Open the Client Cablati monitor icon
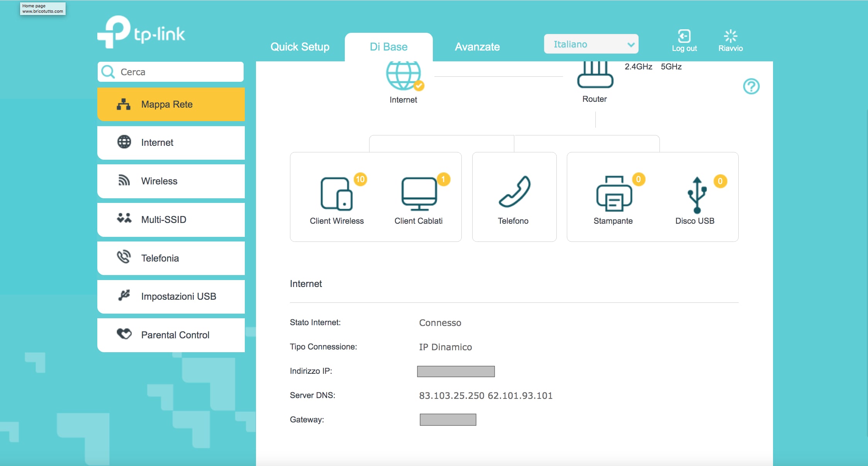Screen dimensions: 868x466 click(x=419, y=194)
